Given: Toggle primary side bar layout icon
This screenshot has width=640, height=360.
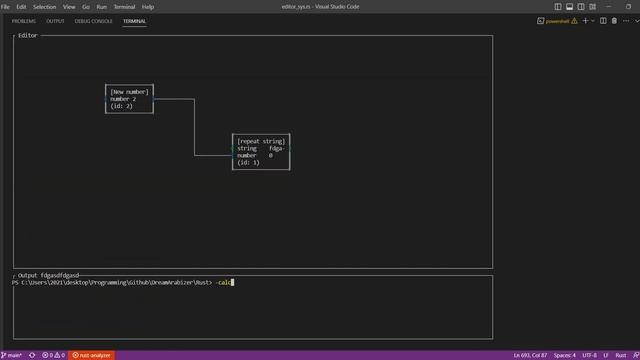Looking at the screenshot, I should click(558, 7).
